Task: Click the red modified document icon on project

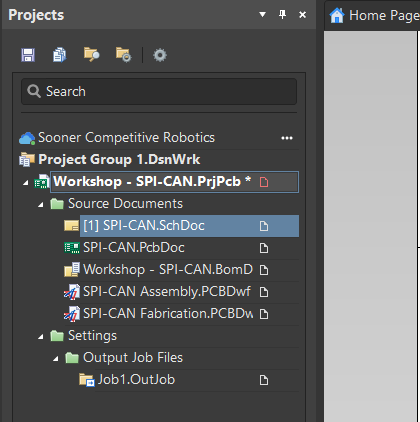Action: click(x=264, y=182)
